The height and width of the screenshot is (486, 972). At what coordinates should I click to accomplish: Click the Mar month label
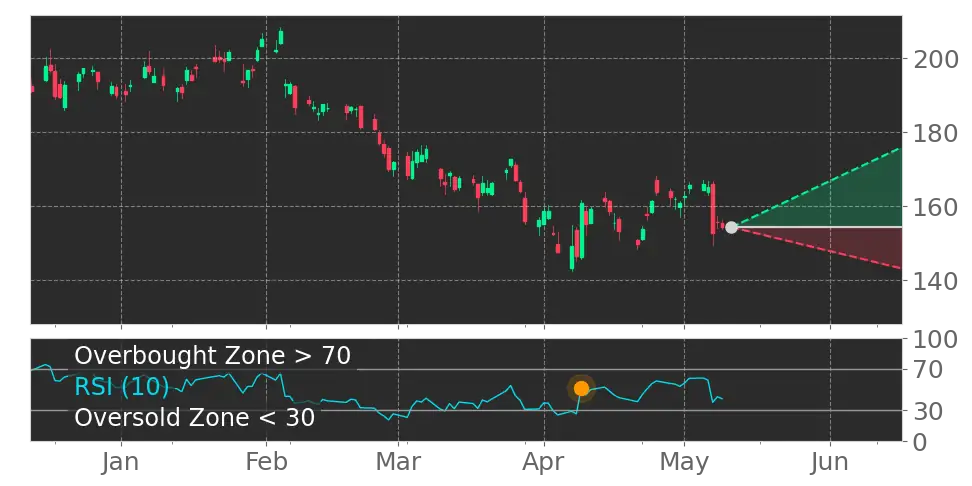click(x=399, y=462)
